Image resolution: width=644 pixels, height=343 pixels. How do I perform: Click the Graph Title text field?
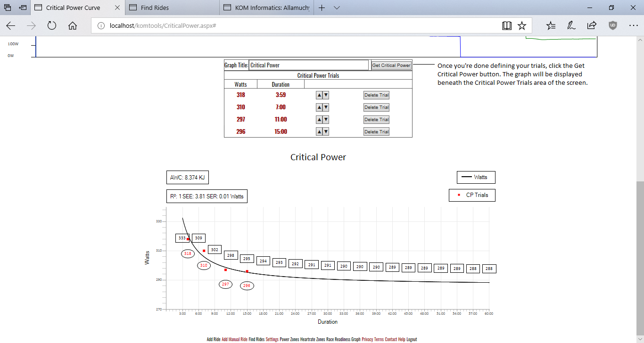(x=308, y=65)
